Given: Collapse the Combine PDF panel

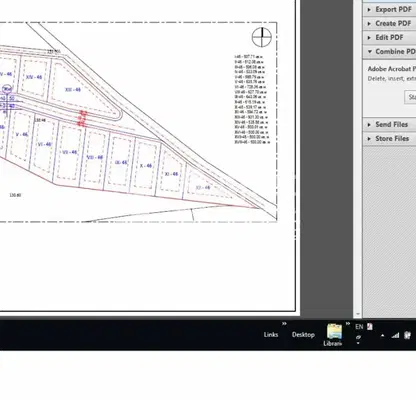Looking at the screenshot, I should (389, 51).
